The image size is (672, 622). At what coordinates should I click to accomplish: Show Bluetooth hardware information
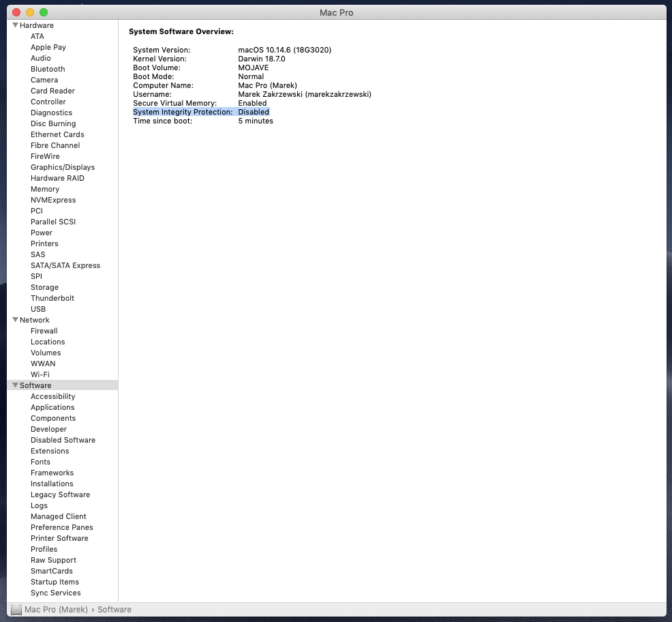click(x=48, y=69)
